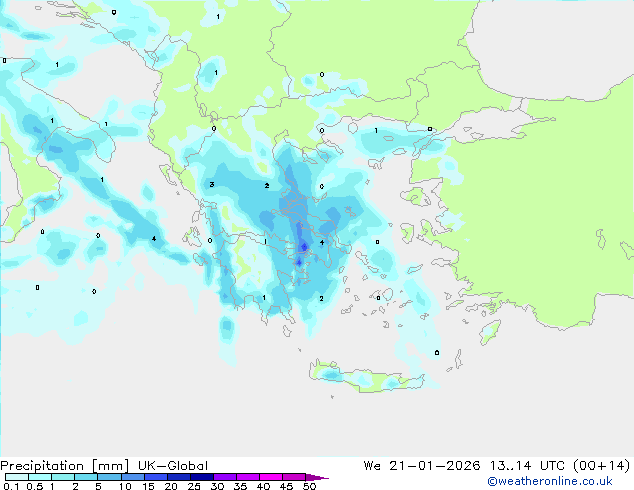Click the lightest 0.1–0.5 mm legend swatch

pyautogui.click(x=17, y=477)
